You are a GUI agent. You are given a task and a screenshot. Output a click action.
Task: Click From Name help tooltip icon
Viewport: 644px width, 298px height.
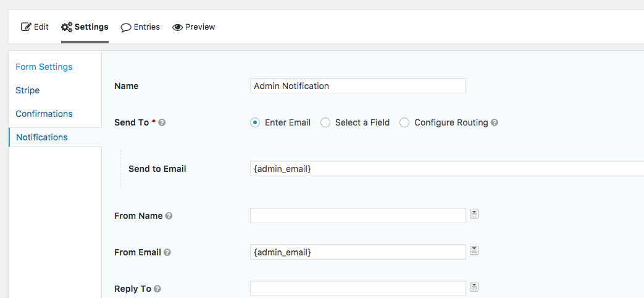click(169, 216)
